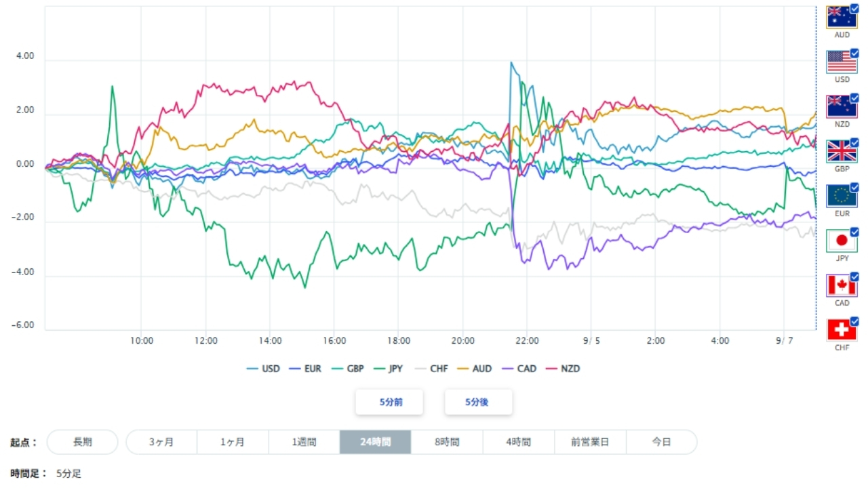Click the 5分前 button
Viewport: 868px width, 488px height.
(390, 402)
